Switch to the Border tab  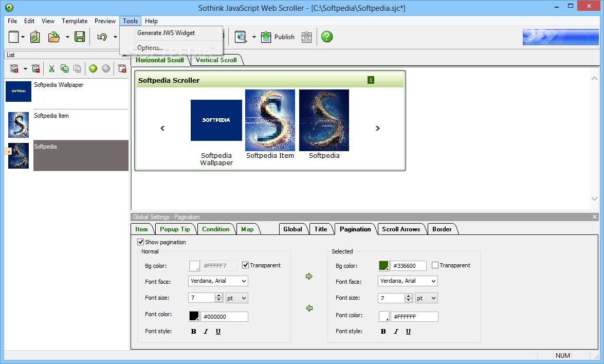coord(442,229)
